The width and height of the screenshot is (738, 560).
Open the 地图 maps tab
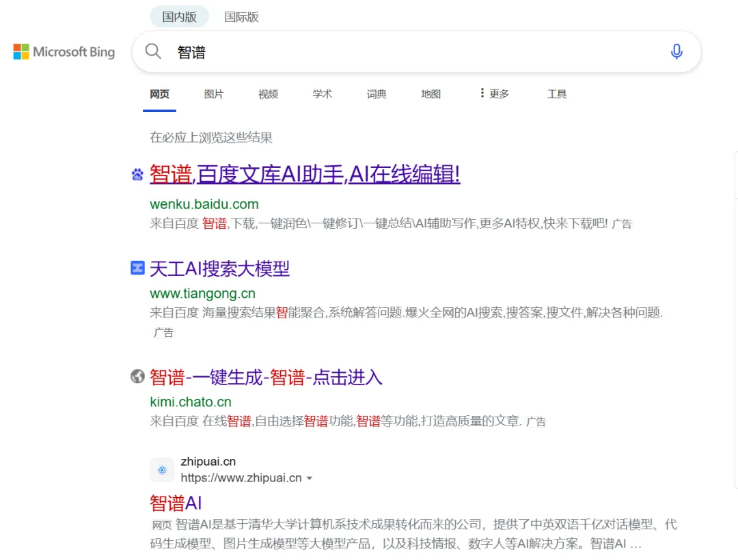[430, 94]
